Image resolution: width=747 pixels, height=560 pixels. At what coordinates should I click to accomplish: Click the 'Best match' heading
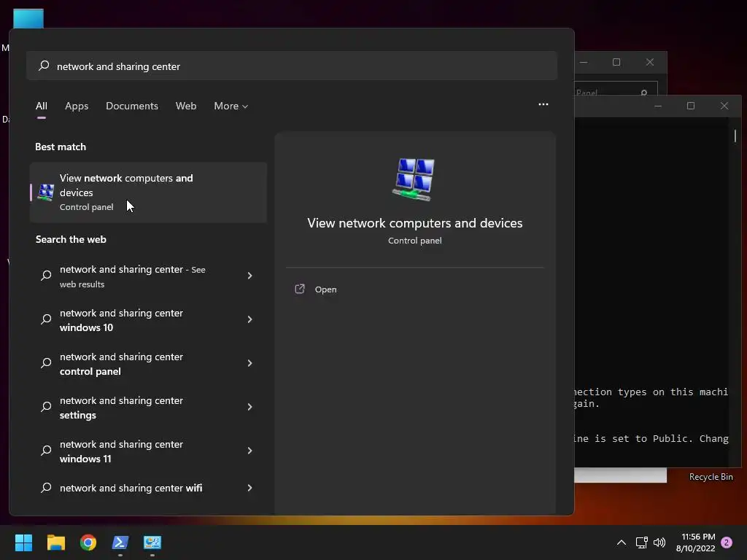tap(61, 147)
